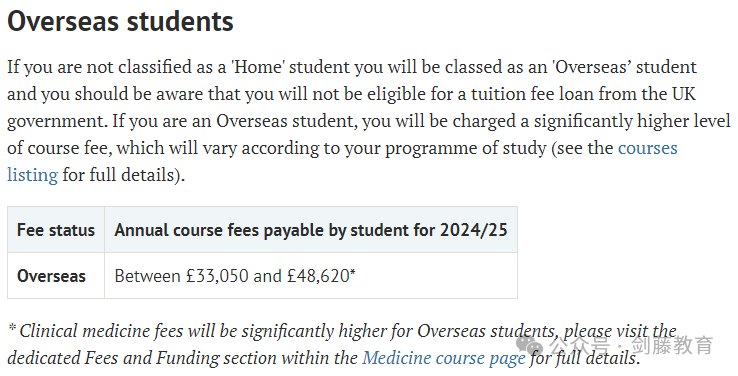Click the '2024/25' year in table header

tap(473, 230)
